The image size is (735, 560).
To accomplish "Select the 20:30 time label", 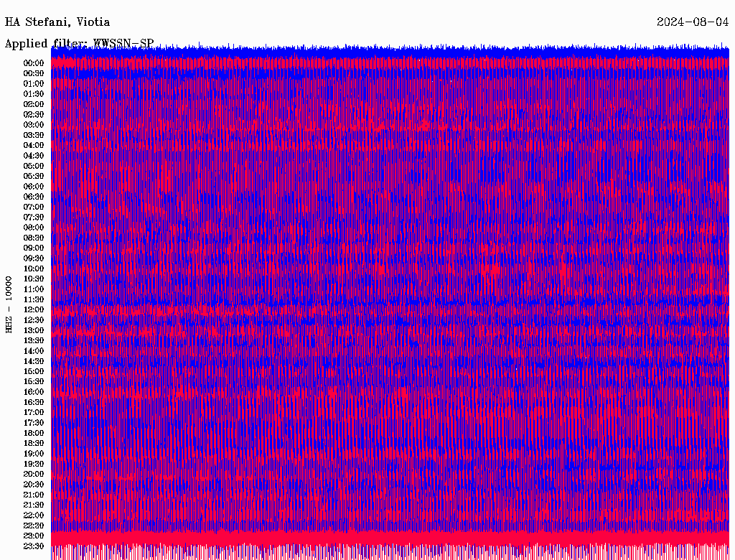I will click(x=34, y=485).
